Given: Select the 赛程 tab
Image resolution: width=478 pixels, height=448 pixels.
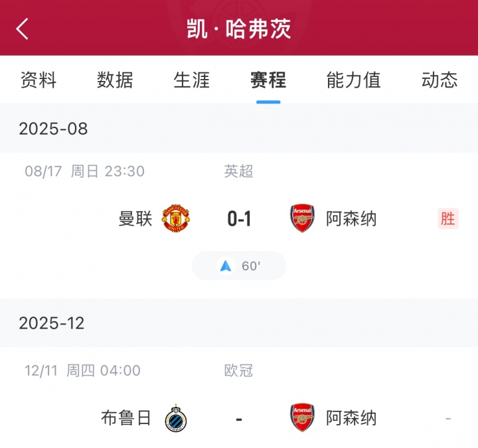Looking at the screenshot, I should [x=268, y=80].
